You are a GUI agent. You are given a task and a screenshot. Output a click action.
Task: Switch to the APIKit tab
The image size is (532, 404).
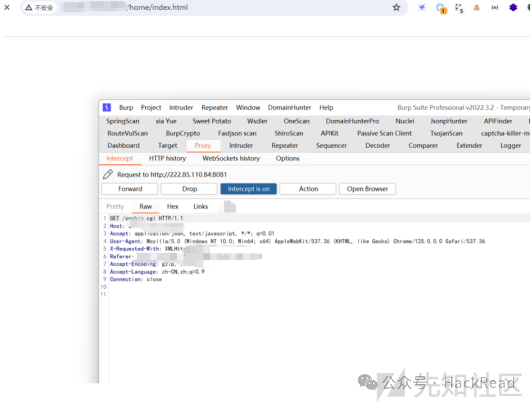(x=329, y=133)
